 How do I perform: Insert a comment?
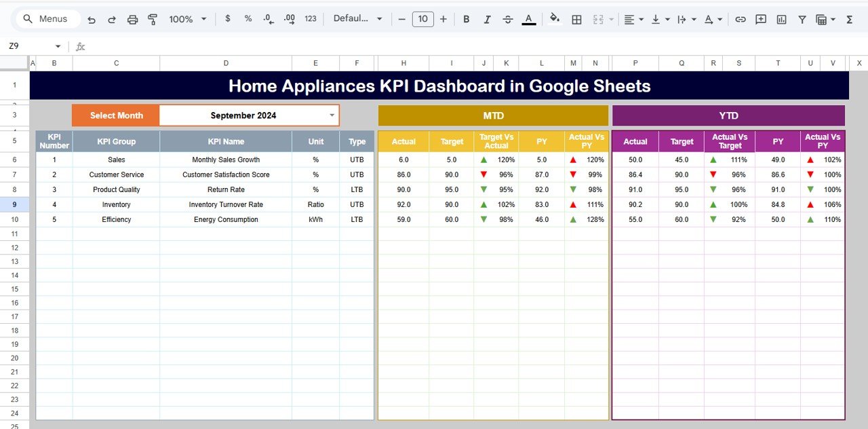coord(760,18)
